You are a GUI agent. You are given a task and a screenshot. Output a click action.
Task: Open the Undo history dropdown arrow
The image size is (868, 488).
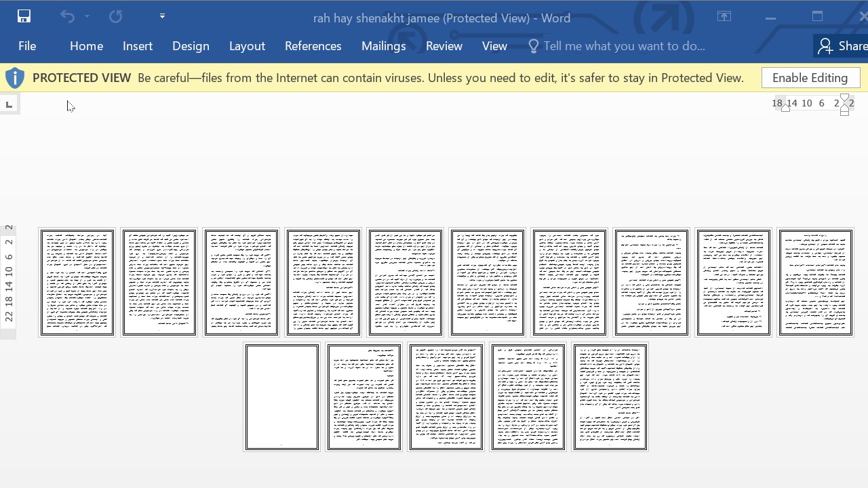(87, 16)
